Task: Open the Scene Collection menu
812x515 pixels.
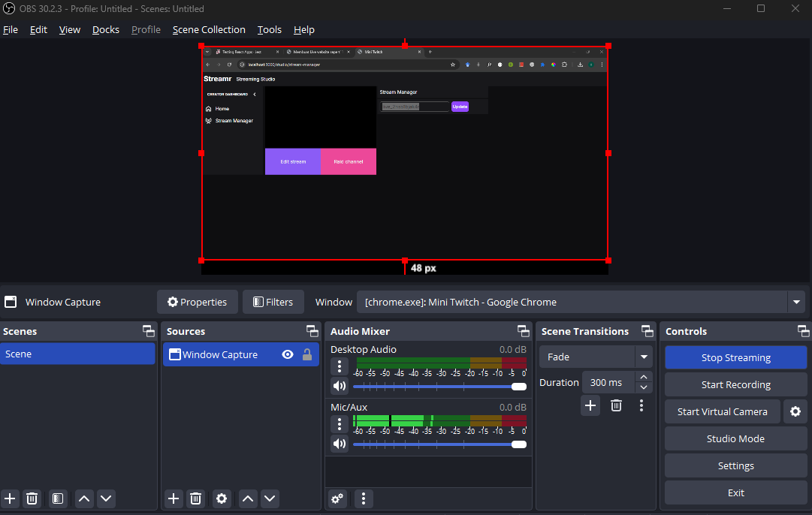Action: (209, 29)
